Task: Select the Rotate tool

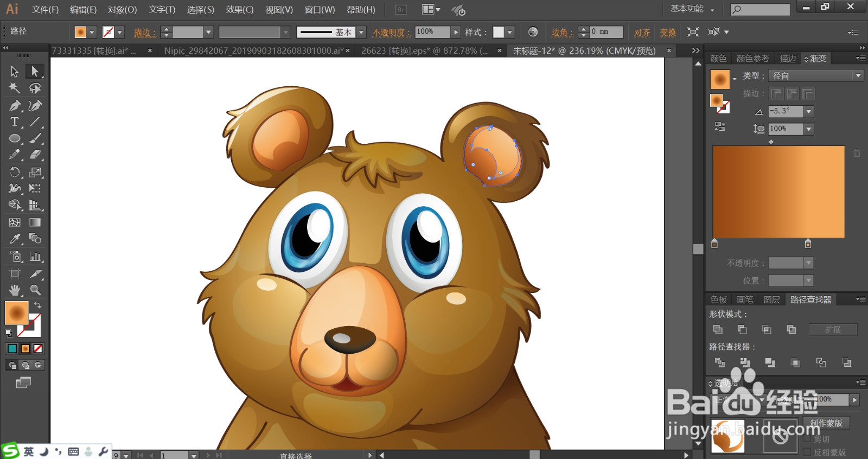Action: click(15, 173)
